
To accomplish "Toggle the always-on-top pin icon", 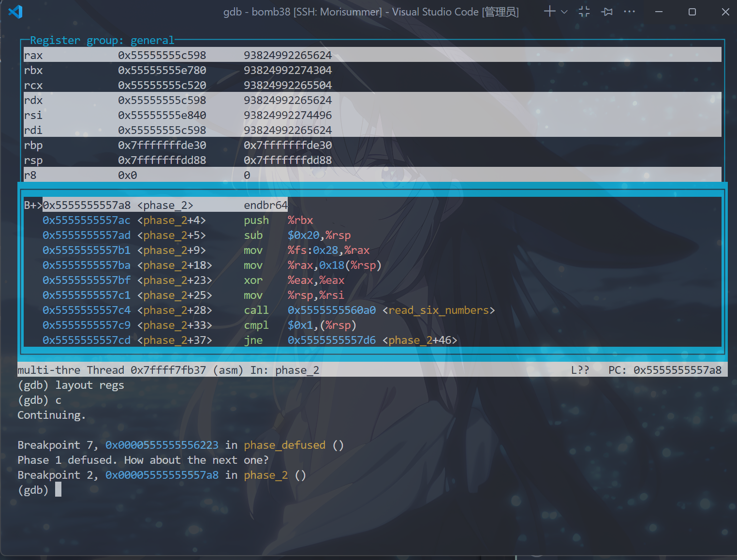I will point(607,12).
